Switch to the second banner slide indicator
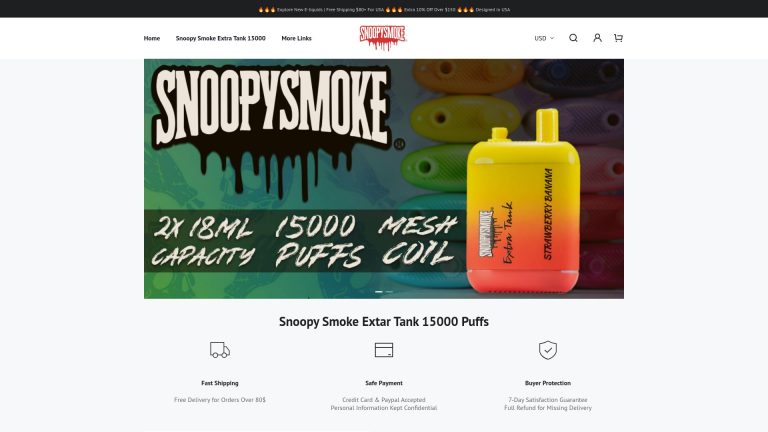The height and width of the screenshot is (432, 768). click(389, 291)
